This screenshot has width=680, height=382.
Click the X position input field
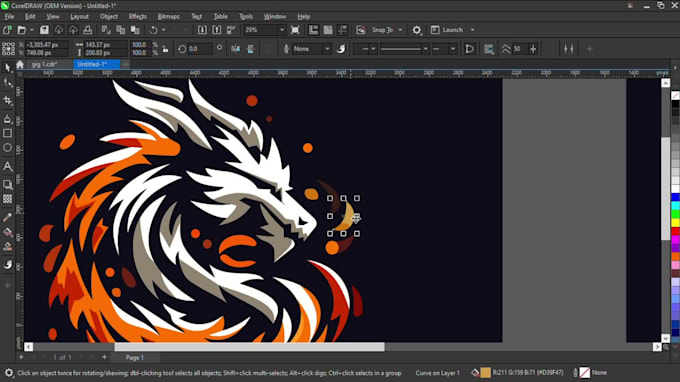click(46, 45)
